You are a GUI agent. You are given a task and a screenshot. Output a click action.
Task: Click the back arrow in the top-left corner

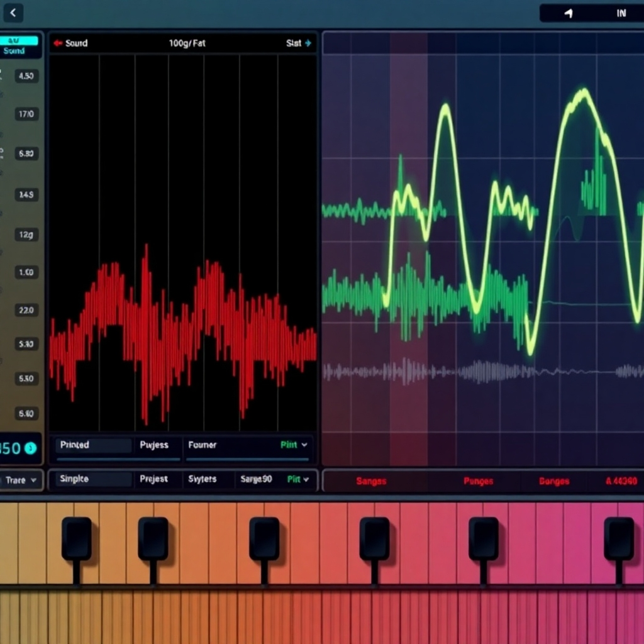(x=13, y=12)
